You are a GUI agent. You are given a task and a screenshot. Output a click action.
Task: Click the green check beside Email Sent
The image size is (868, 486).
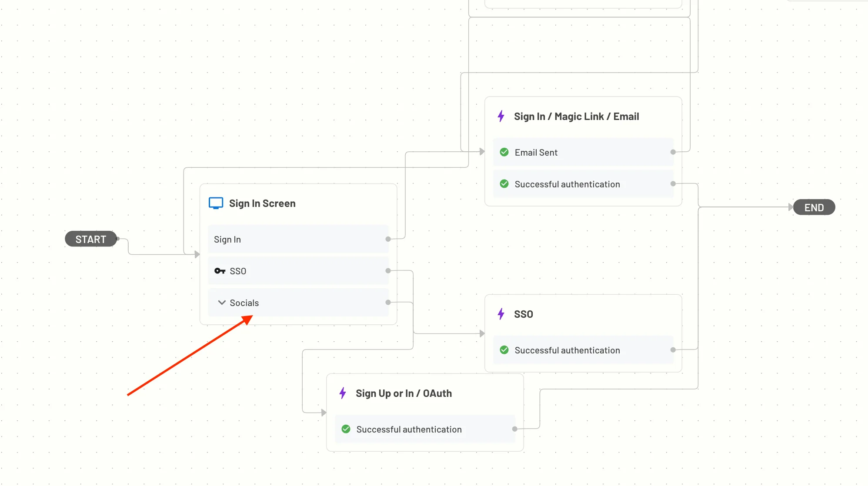click(x=504, y=152)
